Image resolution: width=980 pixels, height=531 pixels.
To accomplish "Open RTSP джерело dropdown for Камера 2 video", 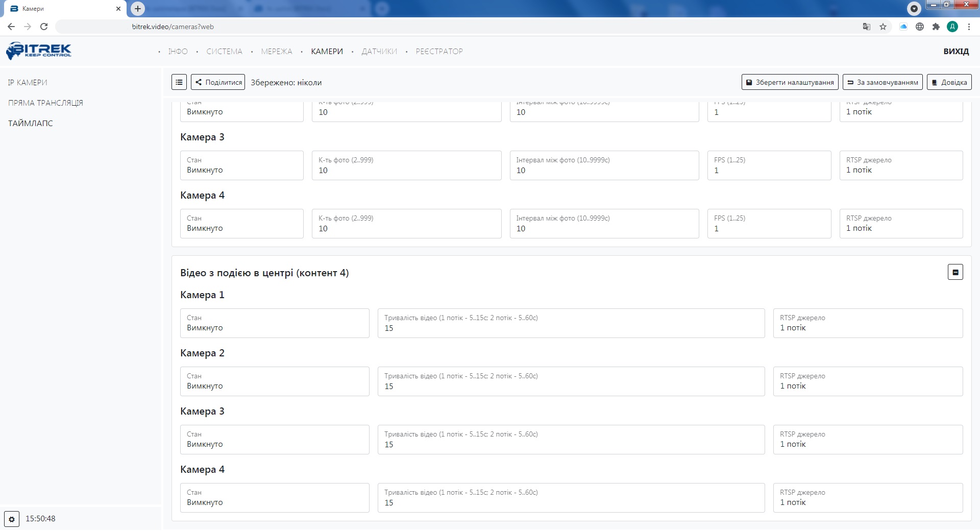I will (x=868, y=381).
